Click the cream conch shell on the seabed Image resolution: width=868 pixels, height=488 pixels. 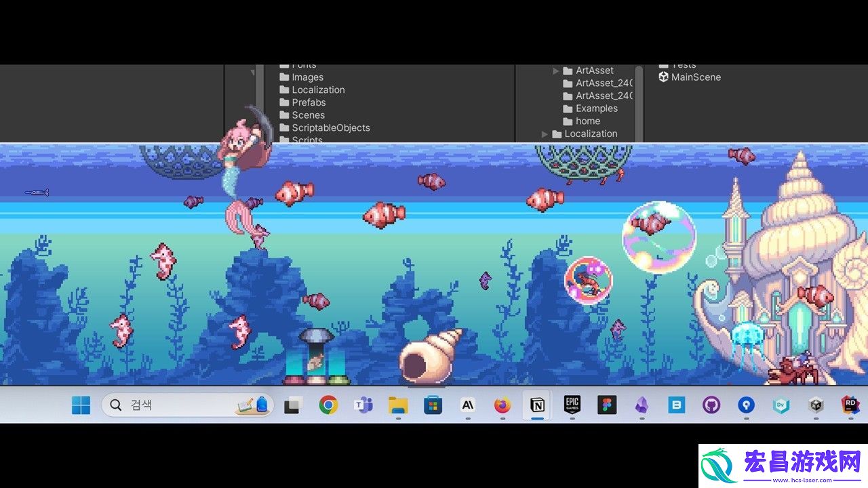429,358
